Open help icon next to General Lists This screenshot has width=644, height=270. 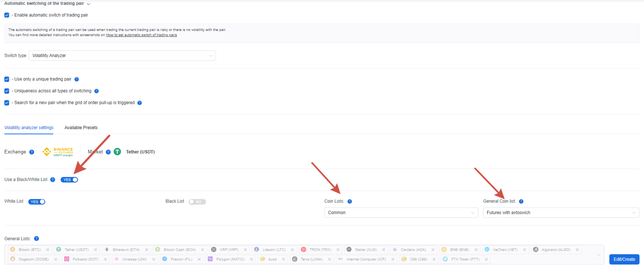pos(36,238)
